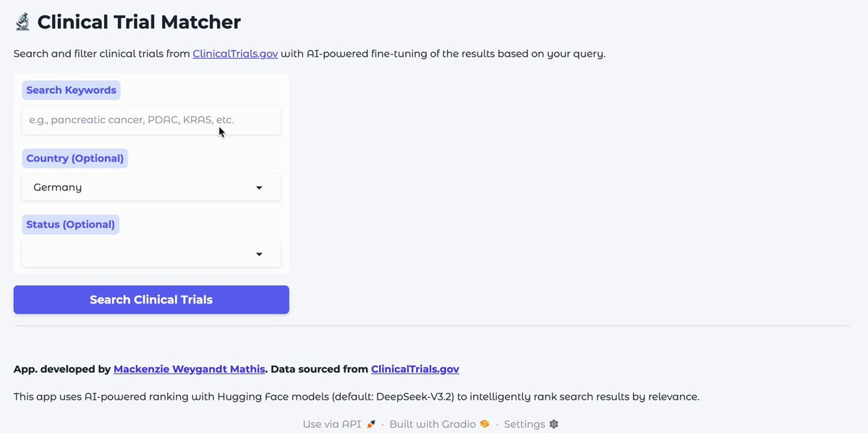Focus the Search Keywords text box

[x=151, y=119]
